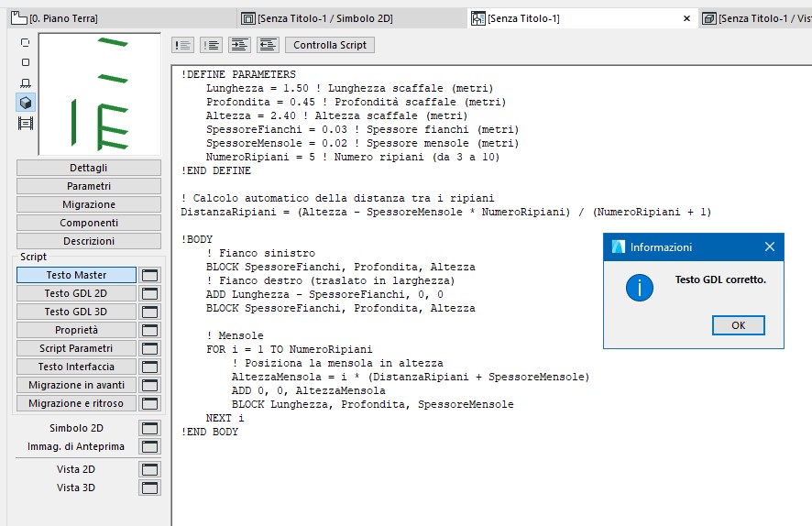Click the outdent lines toolbar icon
The width and height of the screenshot is (812, 526).
point(268,45)
